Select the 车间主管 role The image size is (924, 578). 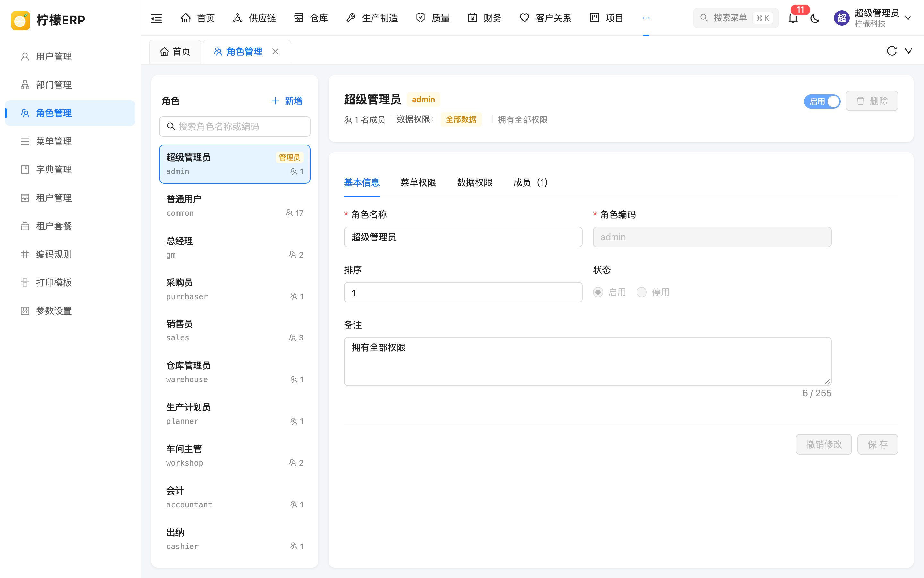(x=235, y=456)
